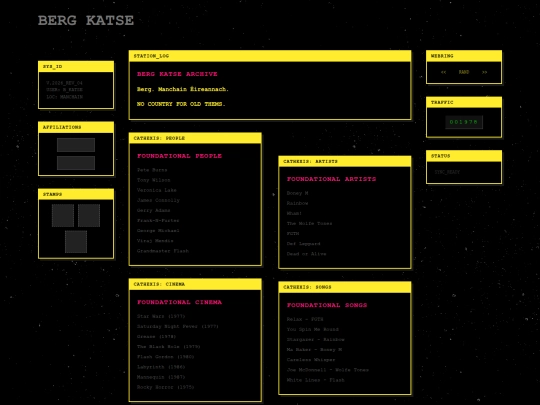Select "Careless Whisper" song

coord(311,360)
